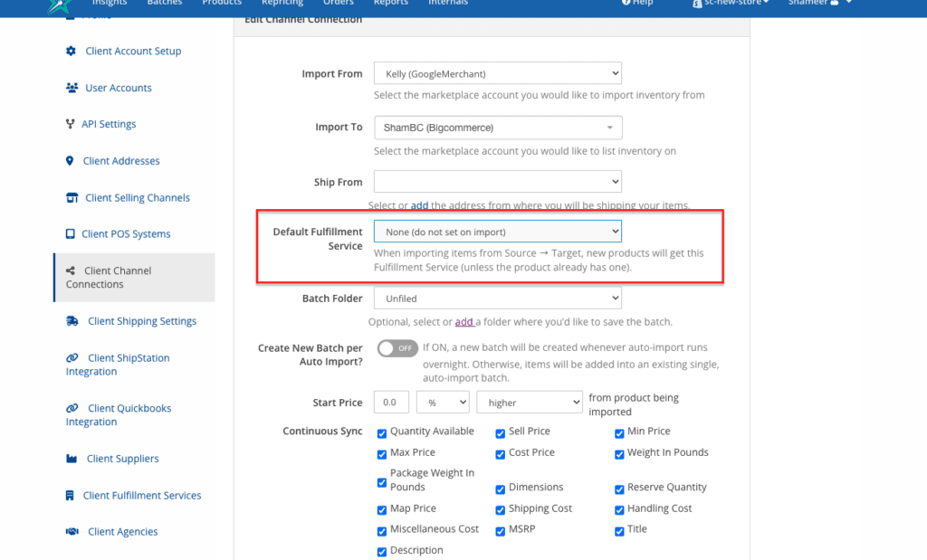Click the help question mark icon in header
Screen dimensions: 927x560
(626, 3)
